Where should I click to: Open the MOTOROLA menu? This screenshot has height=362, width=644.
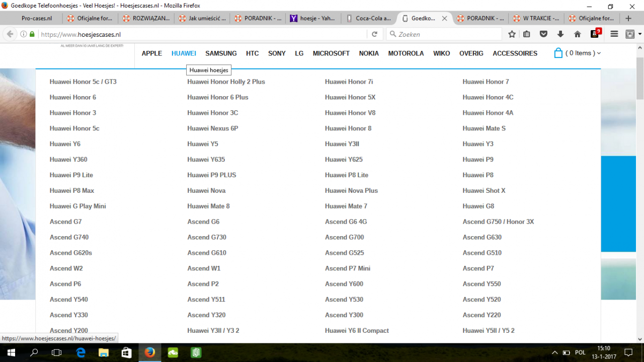(x=406, y=53)
